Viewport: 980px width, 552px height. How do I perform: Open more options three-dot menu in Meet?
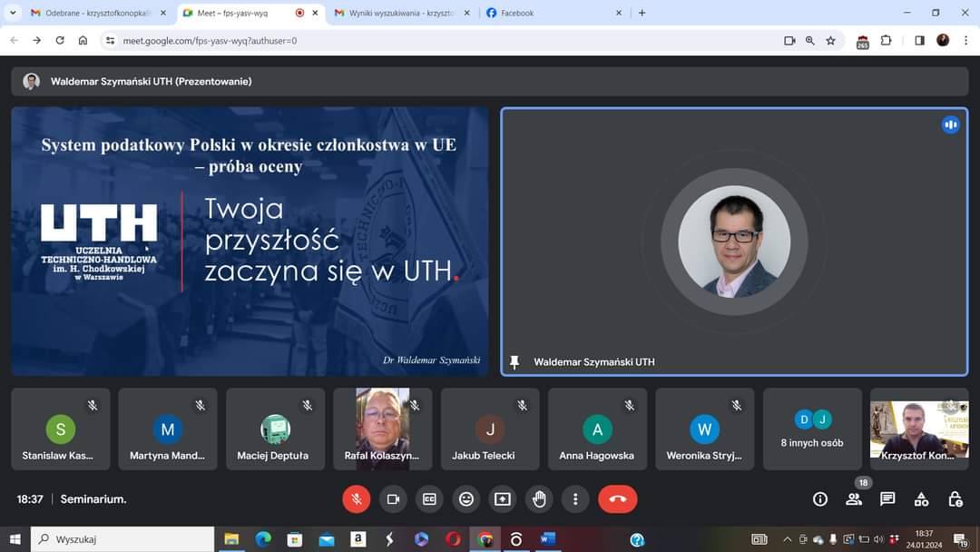[x=575, y=498]
